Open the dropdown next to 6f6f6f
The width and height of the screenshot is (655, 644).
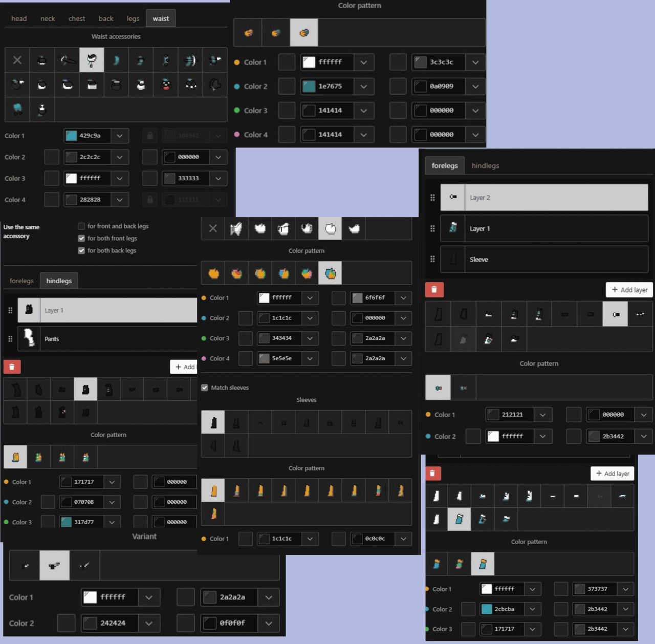[404, 298]
